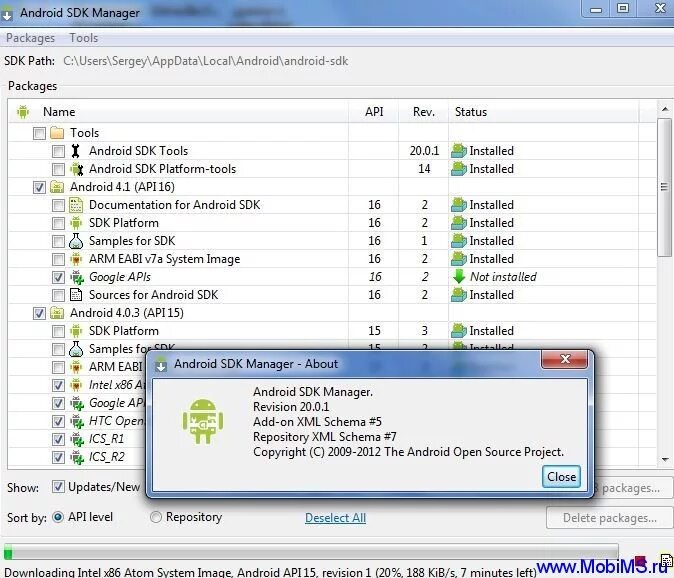674x578 pixels.
Task: Toggle the Updates/New show checkbox
Action: coord(58,487)
